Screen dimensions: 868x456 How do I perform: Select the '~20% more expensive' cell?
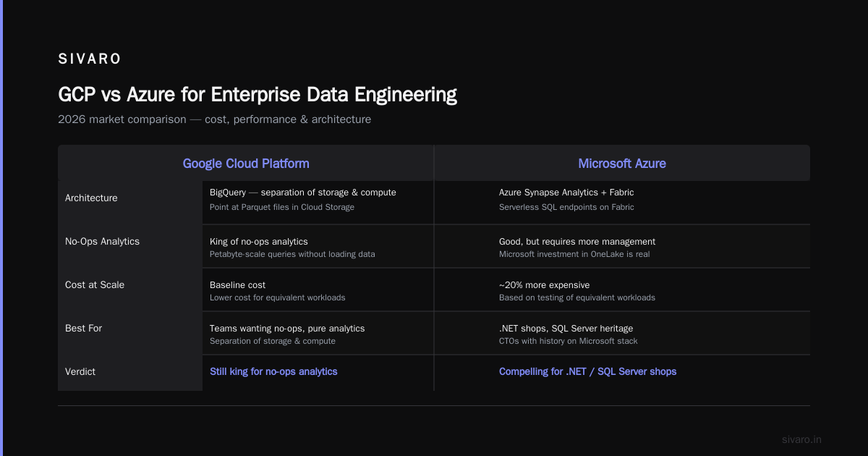coord(544,285)
